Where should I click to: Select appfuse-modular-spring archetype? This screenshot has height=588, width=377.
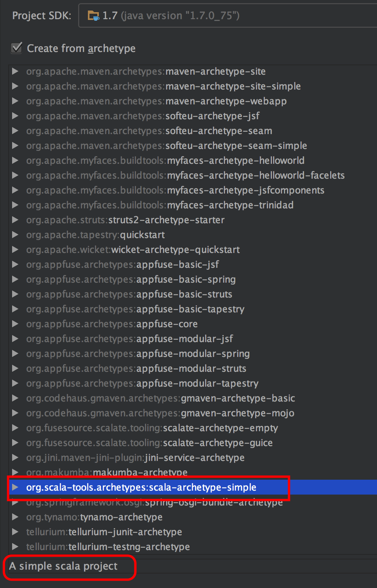pyautogui.click(x=138, y=353)
